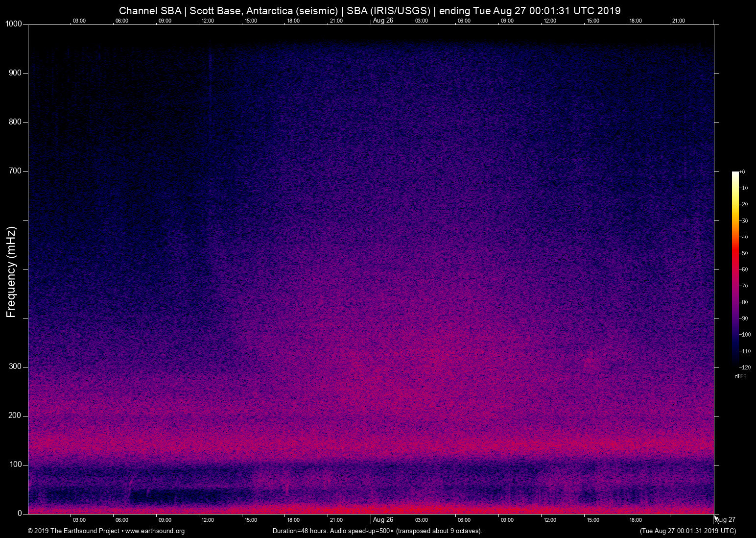
Task: Click the 'Aug 27' label on the bottom axis
Action: (726, 519)
